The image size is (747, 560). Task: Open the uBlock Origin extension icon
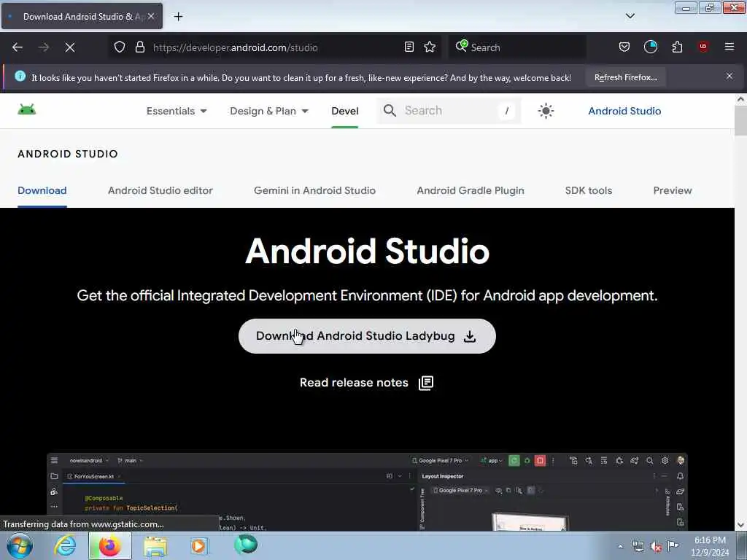pos(703,47)
